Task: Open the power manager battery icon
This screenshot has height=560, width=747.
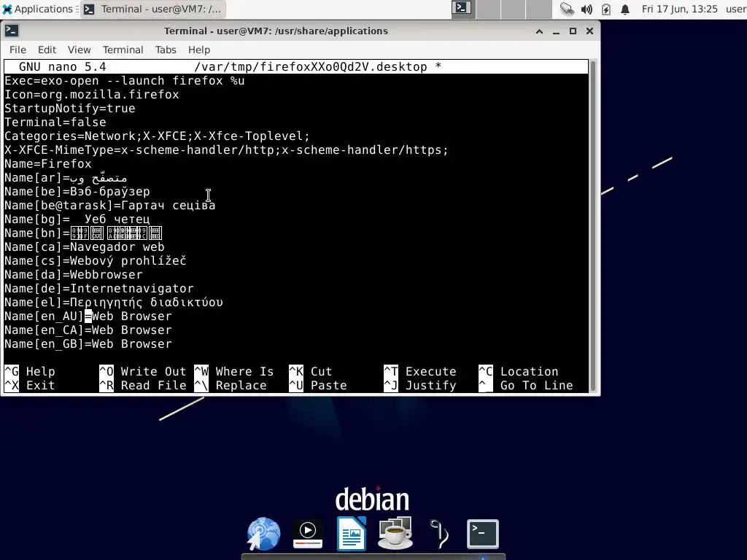Action: click(x=606, y=9)
